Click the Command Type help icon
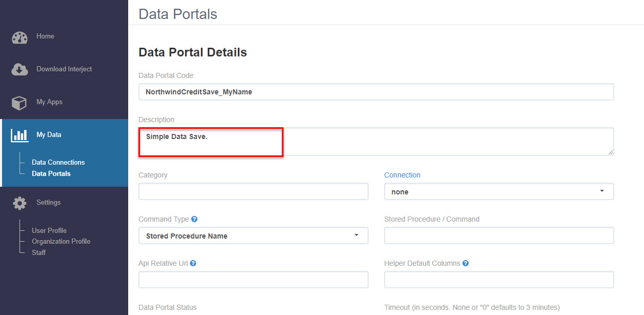 [194, 219]
